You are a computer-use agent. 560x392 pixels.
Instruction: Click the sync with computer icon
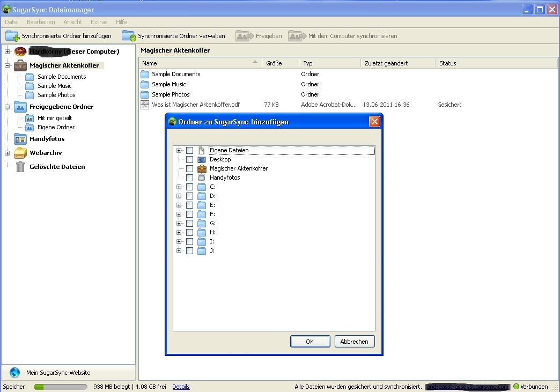pos(297,36)
